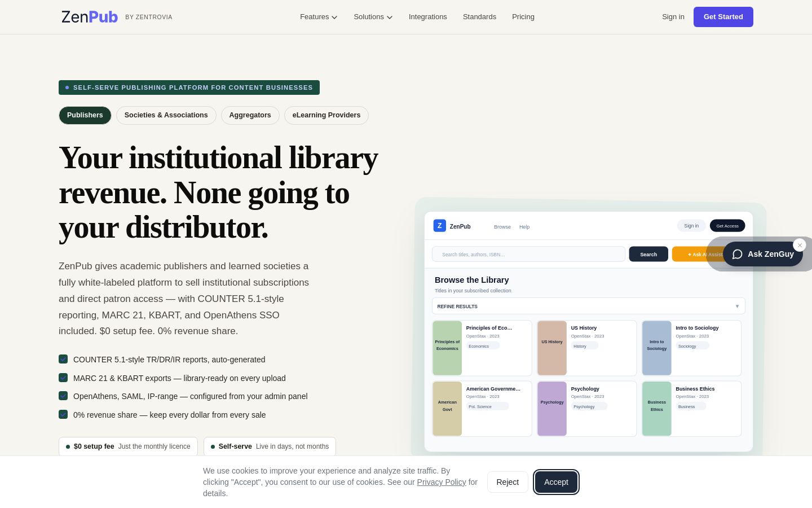This screenshot has width=812, height=508.
Task: Open Intro to Sociology book cover
Action: click(x=657, y=348)
